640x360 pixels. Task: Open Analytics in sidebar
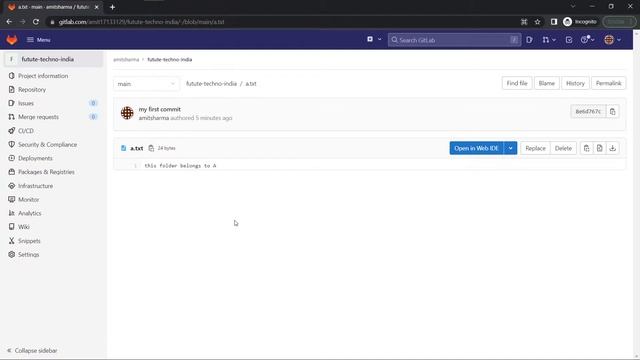click(29, 213)
